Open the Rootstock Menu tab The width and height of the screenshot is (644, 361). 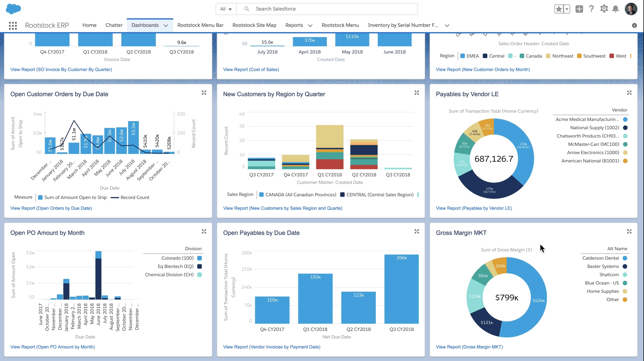[340, 25]
